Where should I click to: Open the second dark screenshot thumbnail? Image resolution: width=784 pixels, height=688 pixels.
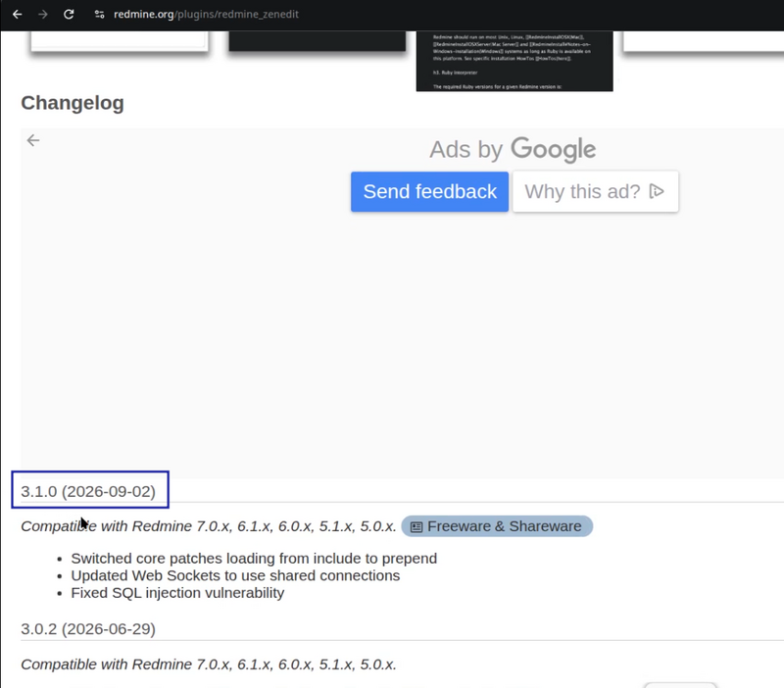pyautogui.click(x=317, y=40)
